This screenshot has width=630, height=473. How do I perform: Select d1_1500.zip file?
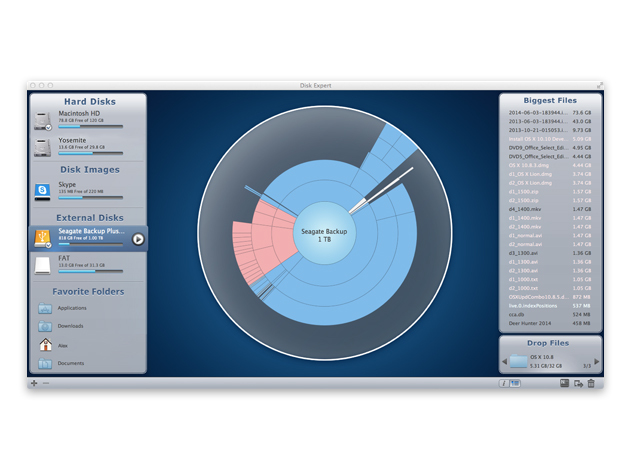(x=550, y=192)
